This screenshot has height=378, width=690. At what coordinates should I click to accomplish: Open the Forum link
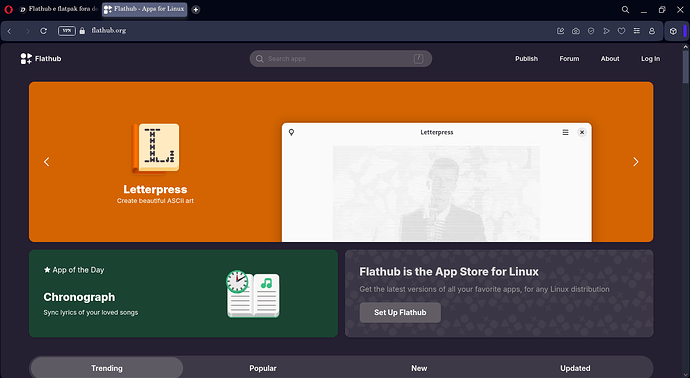pyautogui.click(x=569, y=59)
